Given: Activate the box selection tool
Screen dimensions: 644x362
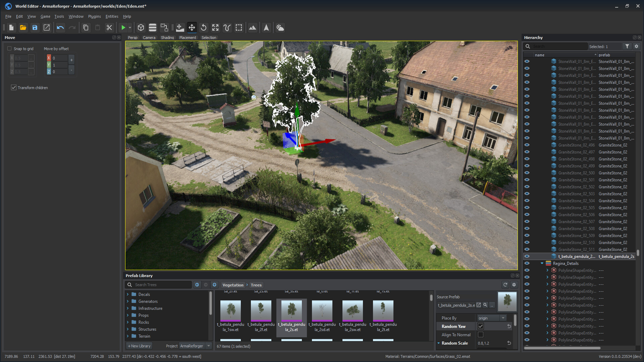Looking at the screenshot, I should click(239, 27).
